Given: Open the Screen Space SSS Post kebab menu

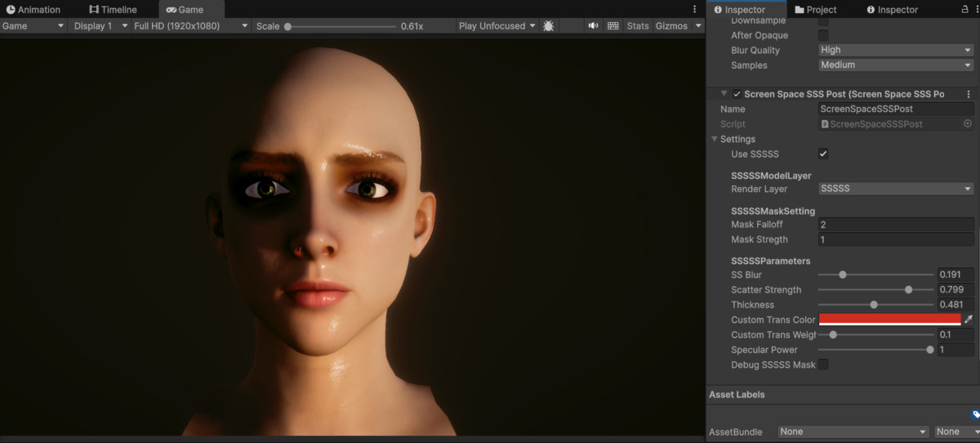Looking at the screenshot, I should pos(969,94).
